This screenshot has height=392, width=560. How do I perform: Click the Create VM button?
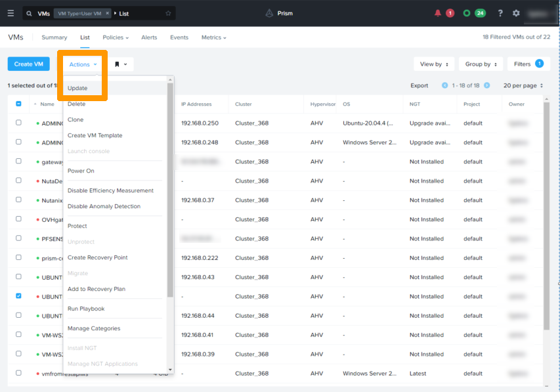(x=29, y=64)
